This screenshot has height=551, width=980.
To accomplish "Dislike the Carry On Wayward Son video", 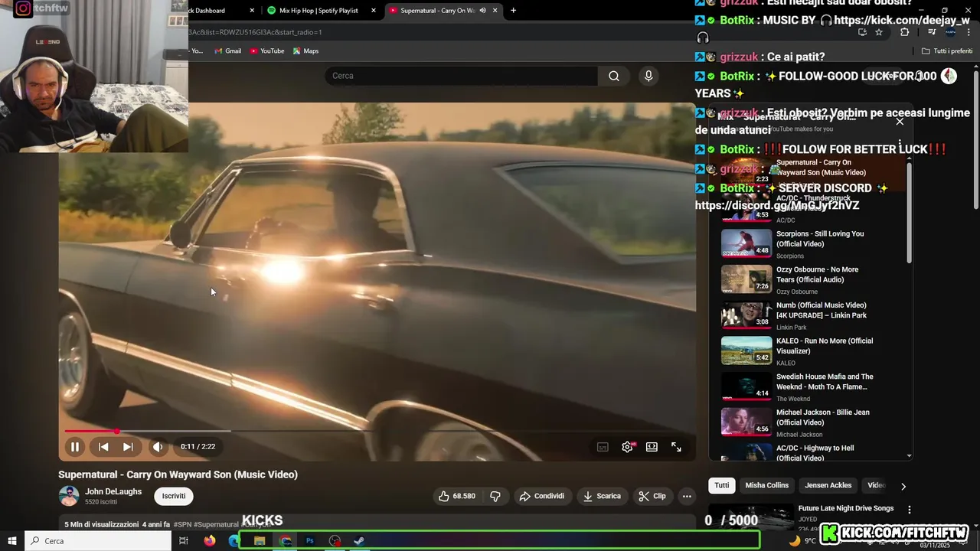I will [x=495, y=496].
